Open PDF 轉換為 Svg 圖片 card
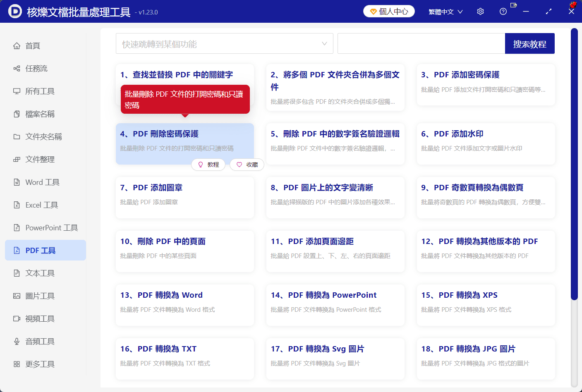 click(x=335, y=359)
